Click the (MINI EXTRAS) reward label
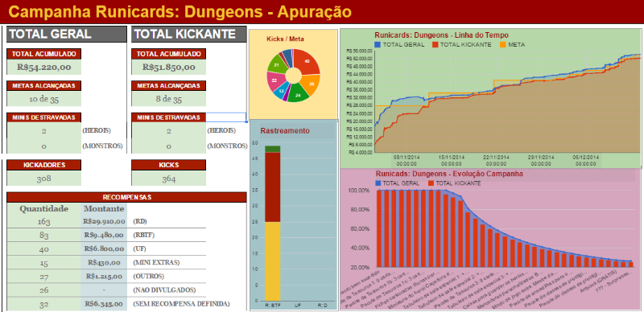The width and height of the screenshot is (644, 312). click(x=156, y=262)
